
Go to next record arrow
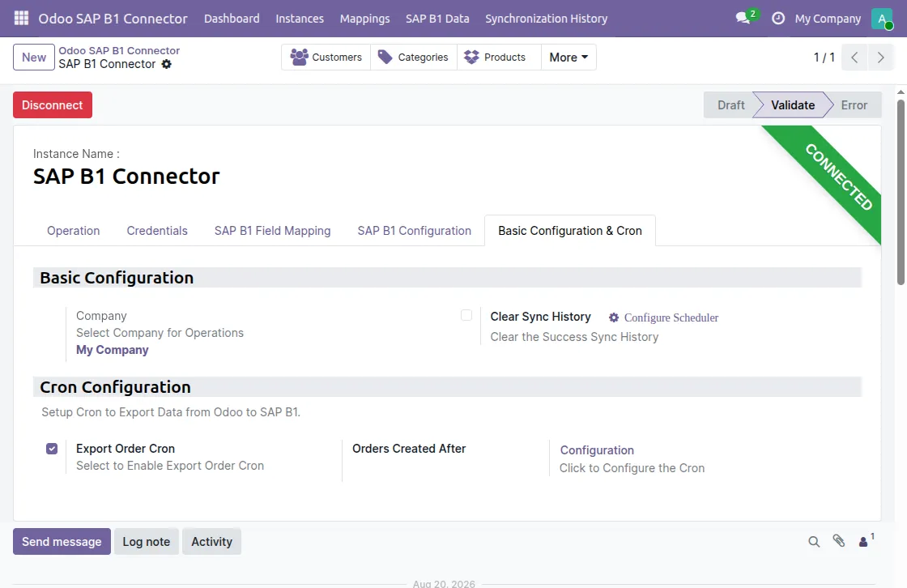click(880, 58)
